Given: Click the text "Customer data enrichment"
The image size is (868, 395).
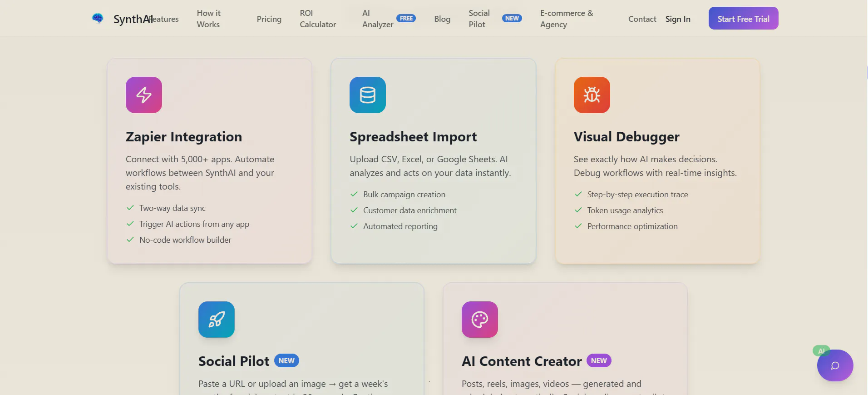Looking at the screenshot, I should point(410,210).
